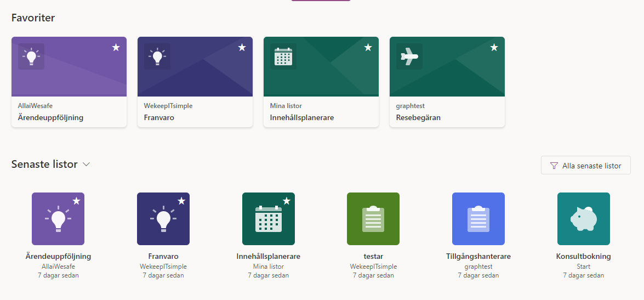Open Innehållsplanerare green calendar tile
Screen dimensions: 644x300
coord(268,219)
